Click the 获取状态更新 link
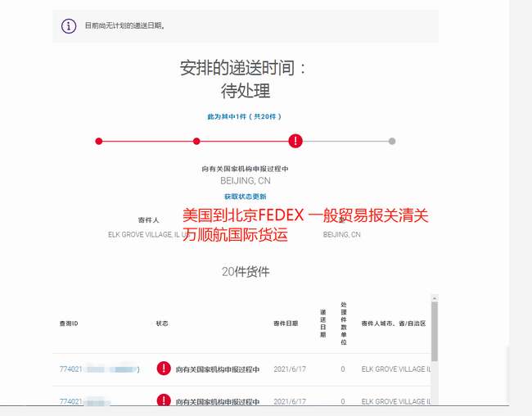The height and width of the screenshot is (416, 532). coord(246,197)
